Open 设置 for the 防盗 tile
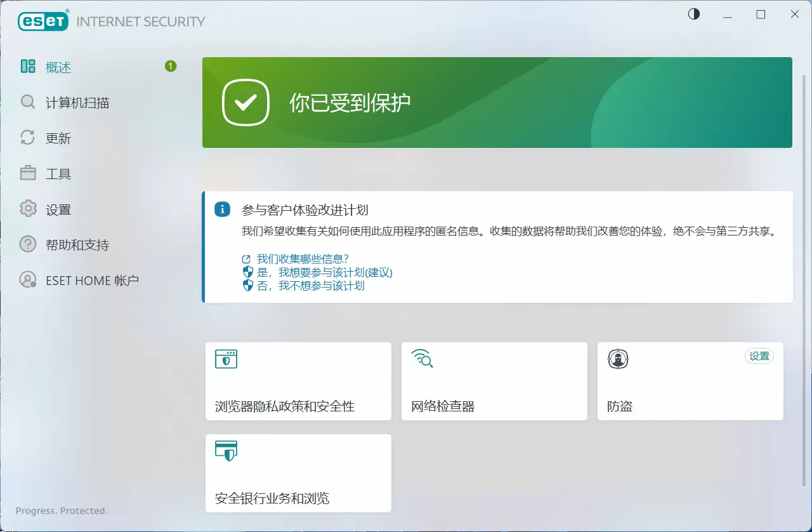812x532 pixels. point(759,356)
